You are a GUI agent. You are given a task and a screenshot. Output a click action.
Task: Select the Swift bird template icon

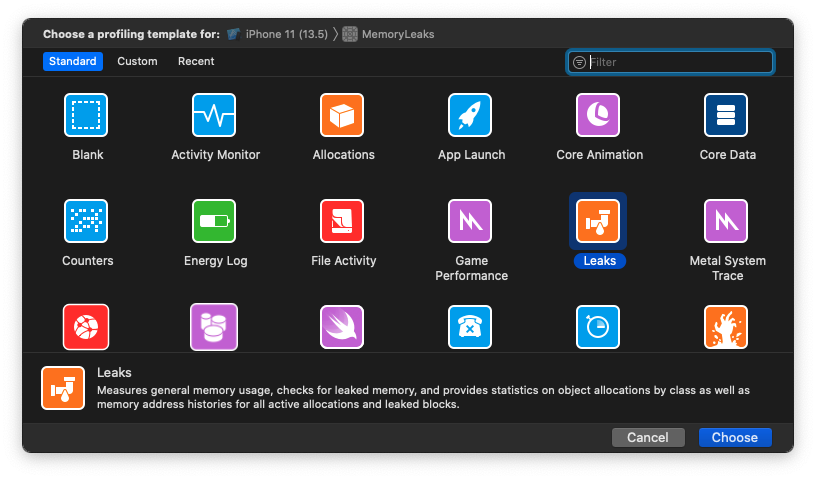342,327
